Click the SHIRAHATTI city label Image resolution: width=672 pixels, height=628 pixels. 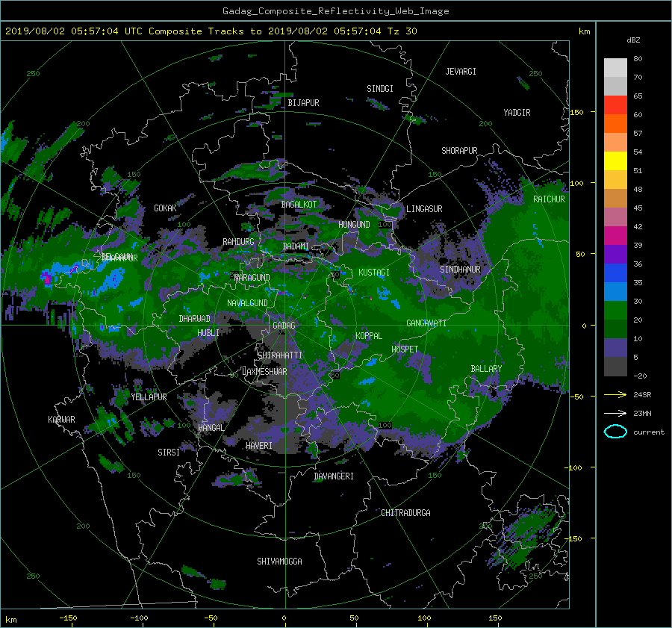click(280, 355)
